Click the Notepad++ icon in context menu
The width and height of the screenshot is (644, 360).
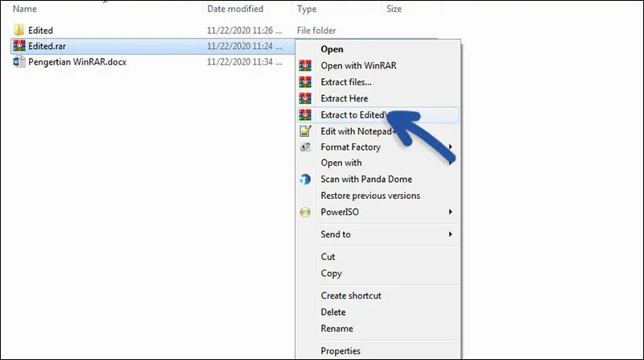click(305, 131)
